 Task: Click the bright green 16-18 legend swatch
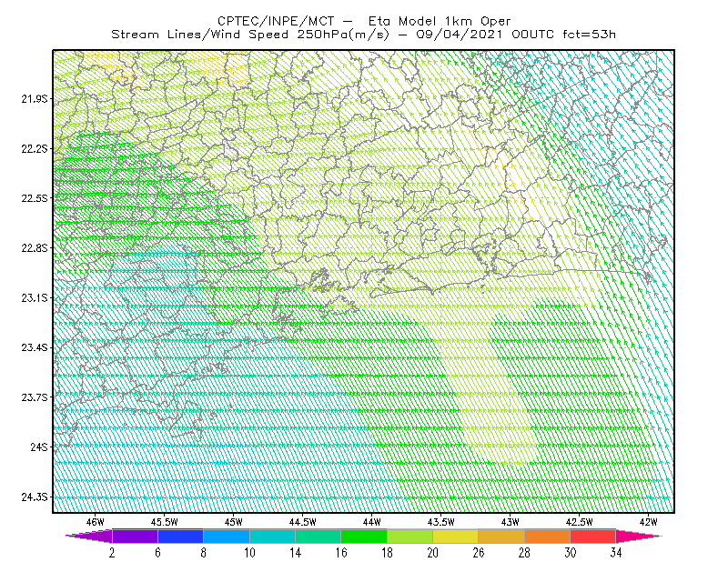(x=364, y=536)
